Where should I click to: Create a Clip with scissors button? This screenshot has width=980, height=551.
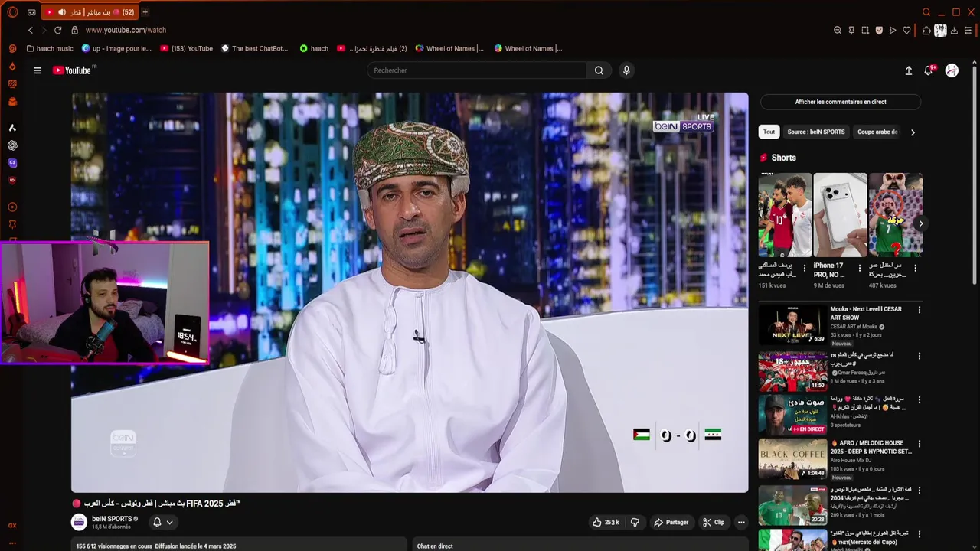(713, 522)
